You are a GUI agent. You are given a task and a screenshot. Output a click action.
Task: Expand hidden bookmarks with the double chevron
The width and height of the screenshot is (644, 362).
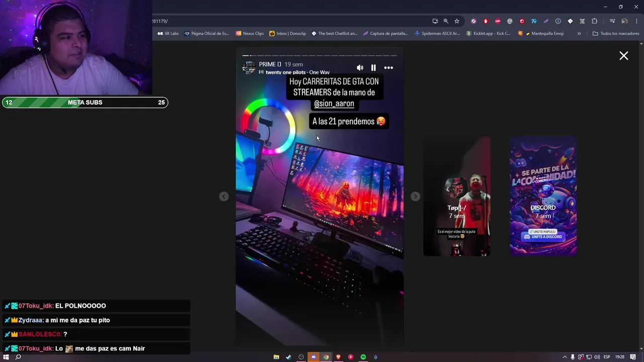[x=579, y=34]
